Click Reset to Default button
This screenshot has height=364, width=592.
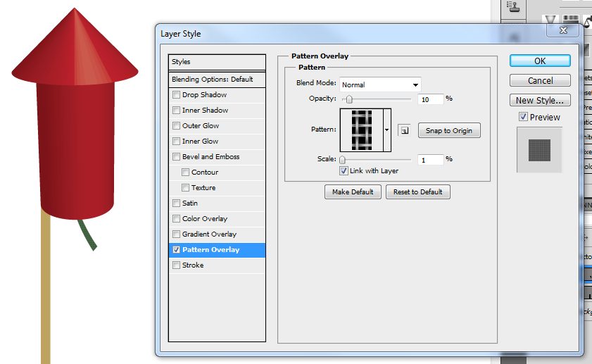pos(418,192)
